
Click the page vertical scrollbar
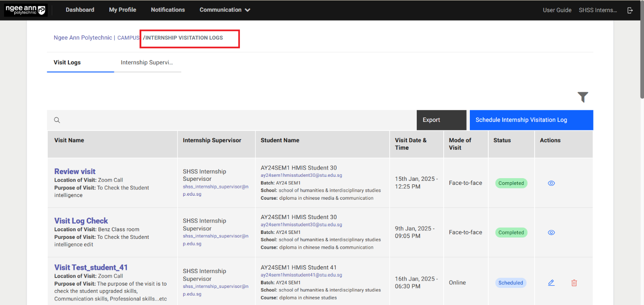pyautogui.click(x=641, y=49)
